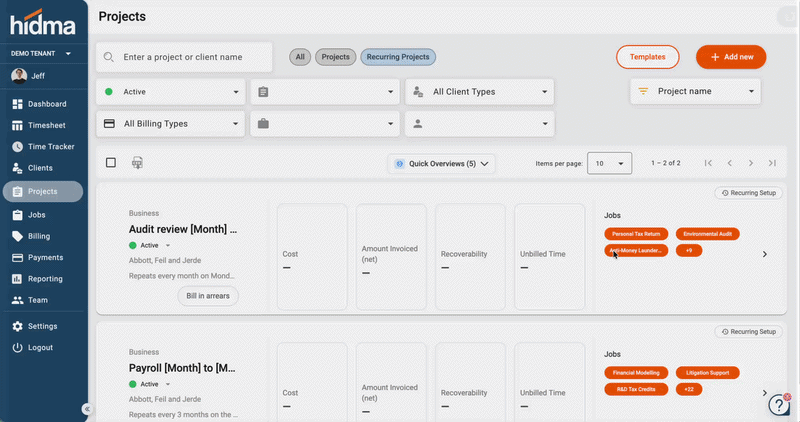Open Audit review Active status dropdown
800x422 pixels.
coord(150,245)
